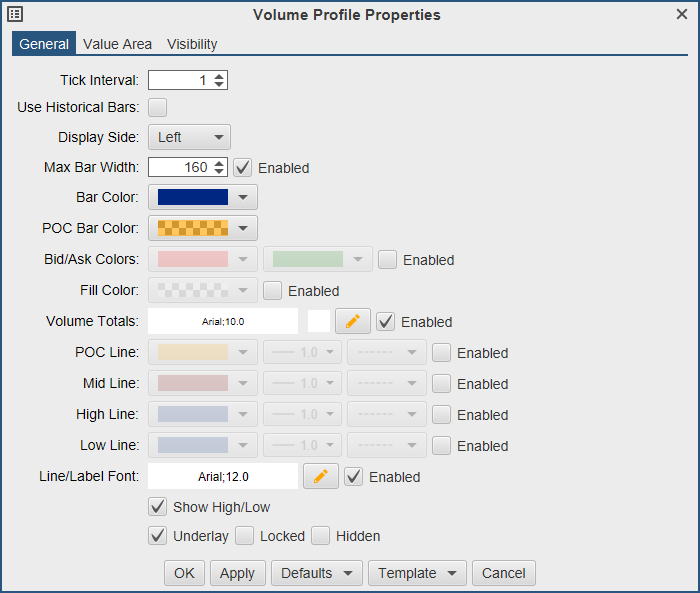Click the pencil icon for Line/Label Font
700x593 pixels.
point(321,476)
